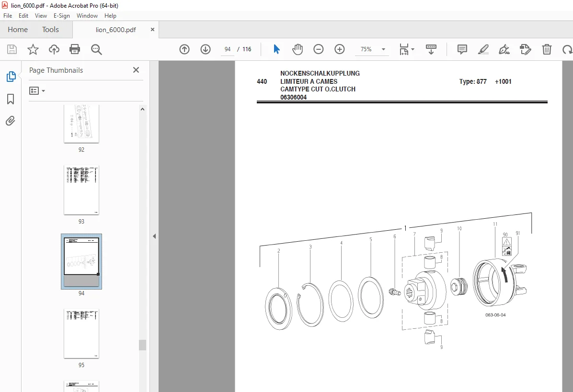Go to next page arrow
The image size is (573, 392).
pyautogui.click(x=206, y=49)
